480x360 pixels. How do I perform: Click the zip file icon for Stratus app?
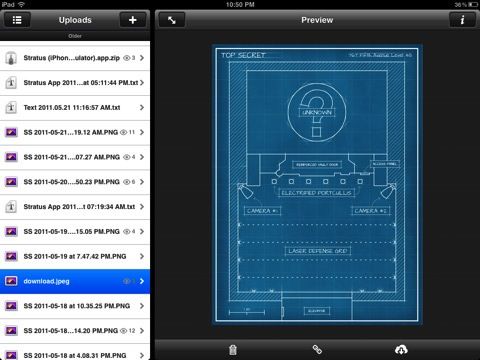[11, 58]
